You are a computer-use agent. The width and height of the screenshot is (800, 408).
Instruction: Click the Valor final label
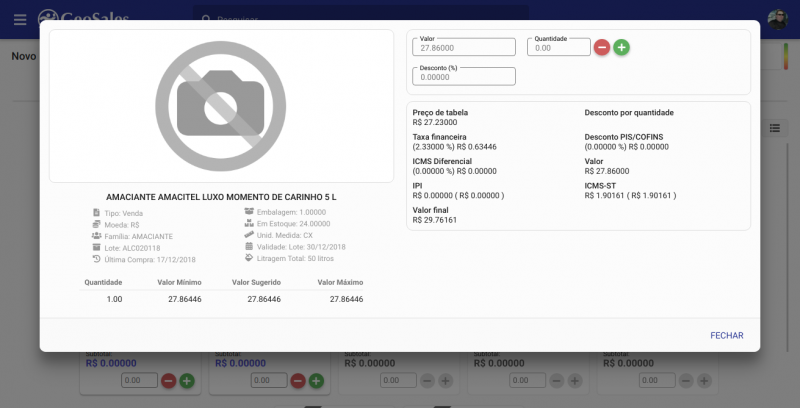coord(431,210)
